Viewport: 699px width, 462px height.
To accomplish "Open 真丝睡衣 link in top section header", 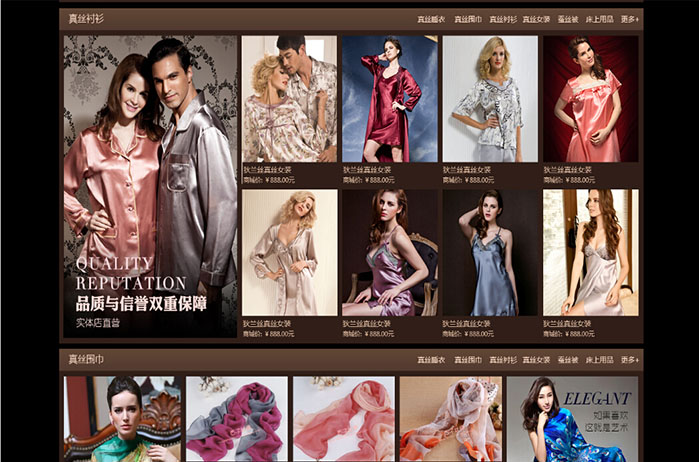I will [x=431, y=19].
